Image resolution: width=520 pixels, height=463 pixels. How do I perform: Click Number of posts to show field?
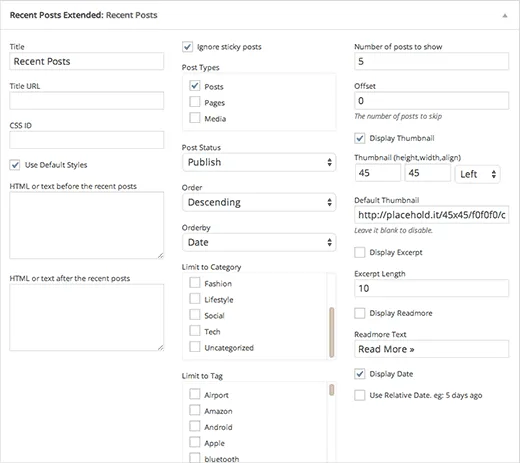[431, 61]
